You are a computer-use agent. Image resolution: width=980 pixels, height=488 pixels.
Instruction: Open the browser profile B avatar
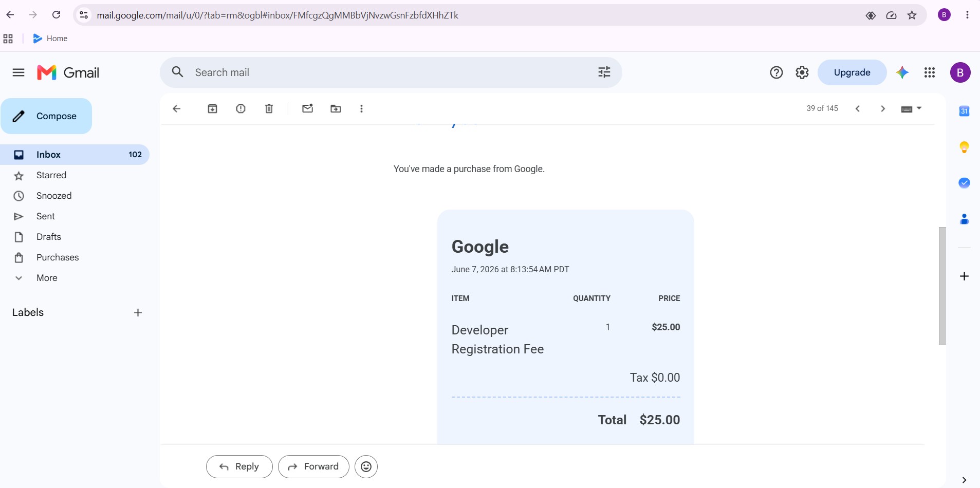coord(944,15)
